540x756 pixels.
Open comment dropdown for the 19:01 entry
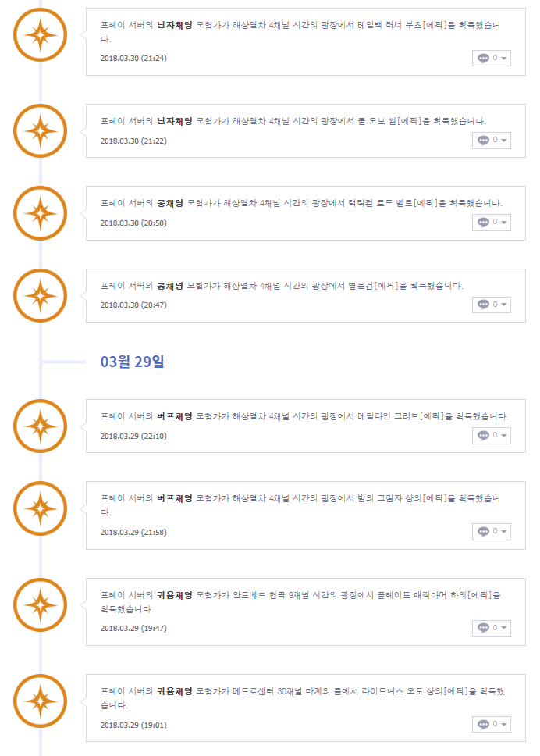492,725
